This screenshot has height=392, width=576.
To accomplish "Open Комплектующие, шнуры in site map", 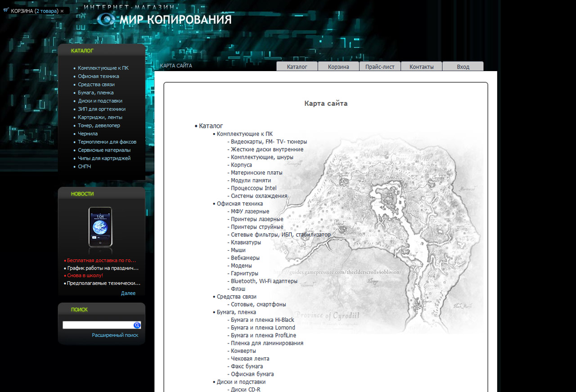I will tap(262, 157).
